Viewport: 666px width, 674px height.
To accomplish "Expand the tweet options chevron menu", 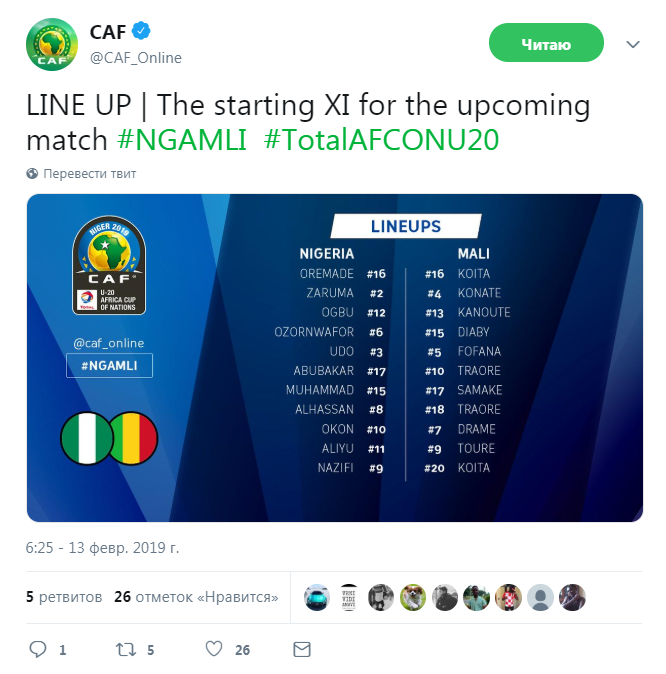I will click(x=633, y=44).
